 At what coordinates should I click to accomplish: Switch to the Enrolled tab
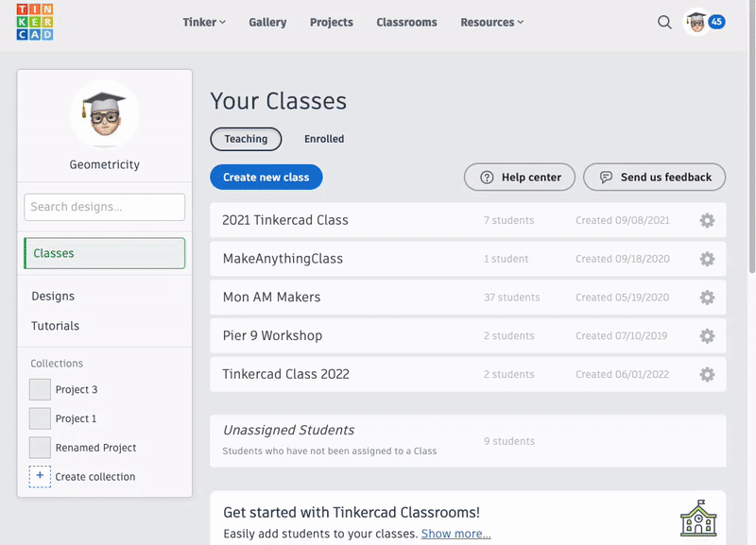pyautogui.click(x=324, y=139)
